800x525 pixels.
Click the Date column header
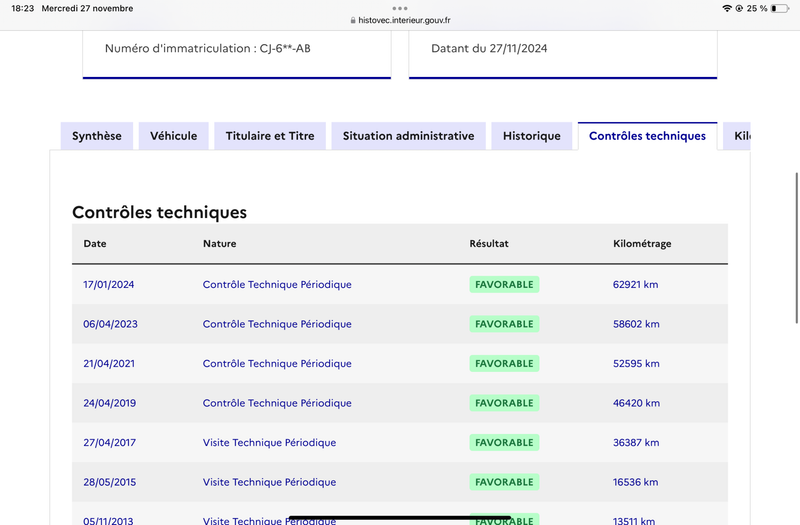click(x=95, y=243)
